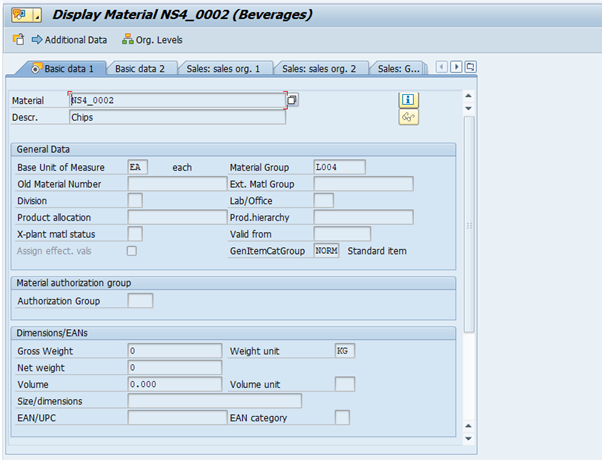Click the material information icon
This screenshot has width=602, height=460.
pos(408,100)
